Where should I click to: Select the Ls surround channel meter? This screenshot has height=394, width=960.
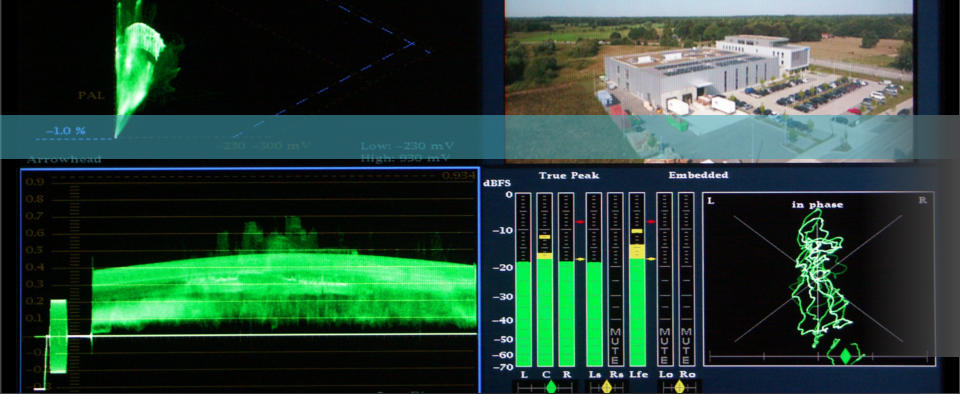(594, 280)
